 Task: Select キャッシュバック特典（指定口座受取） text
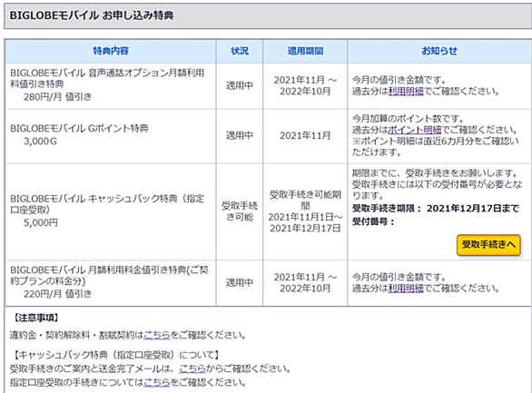[107, 204]
